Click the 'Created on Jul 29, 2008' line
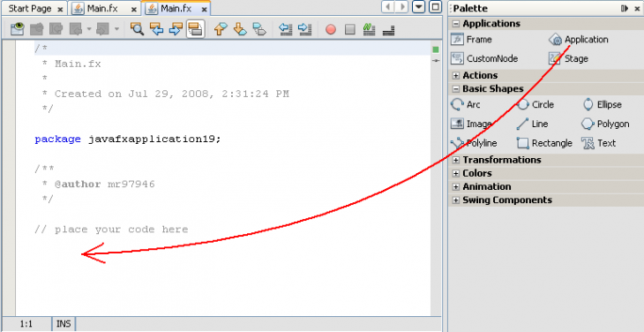The image size is (644, 332). [165, 94]
